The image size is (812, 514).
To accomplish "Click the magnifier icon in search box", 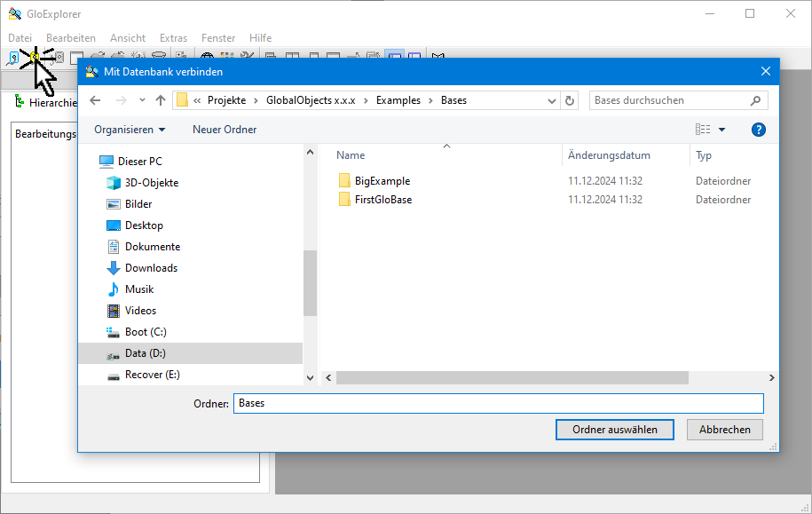I will click(755, 100).
